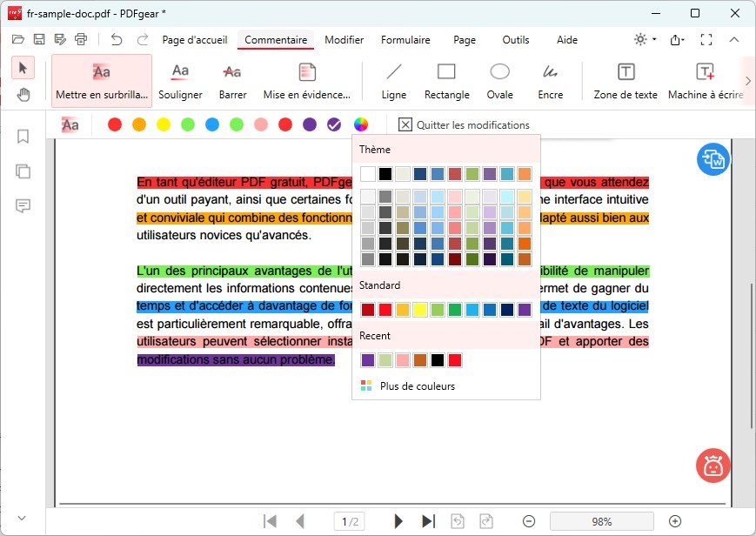This screenshot has width=756, height=536.
Task: Collapse the ribbon with the chevron
Action: (x=734, y=40)
